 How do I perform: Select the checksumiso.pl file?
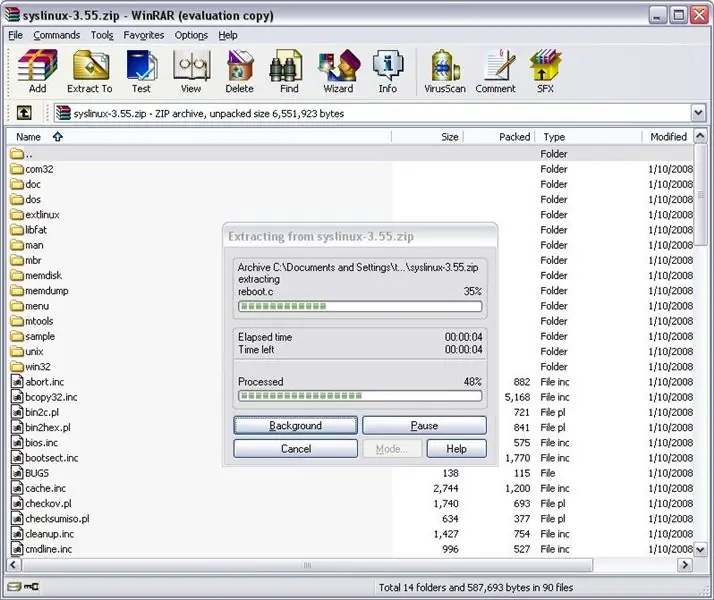(50, 519)
